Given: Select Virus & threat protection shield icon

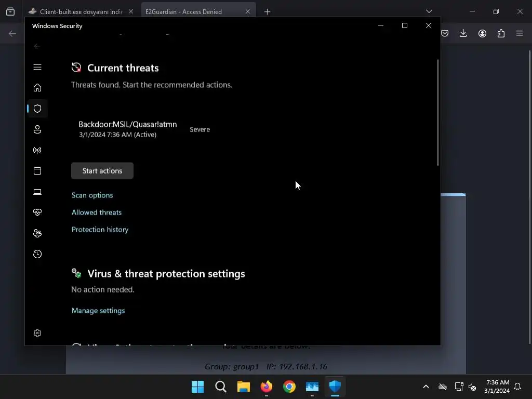Looking at the screenshot, I should pyautogui.click(x=37, y=109).
